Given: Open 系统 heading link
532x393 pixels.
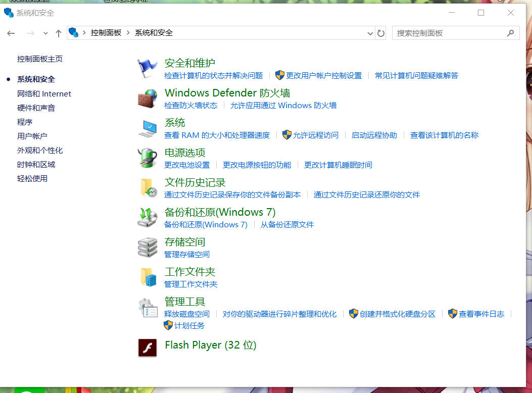Looking at the screenshot, I should point(174,123).
